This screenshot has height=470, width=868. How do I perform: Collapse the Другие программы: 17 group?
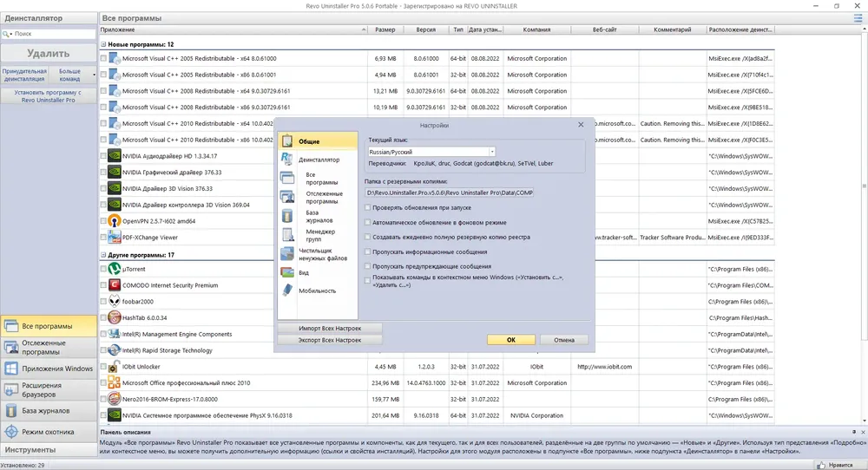103,255
